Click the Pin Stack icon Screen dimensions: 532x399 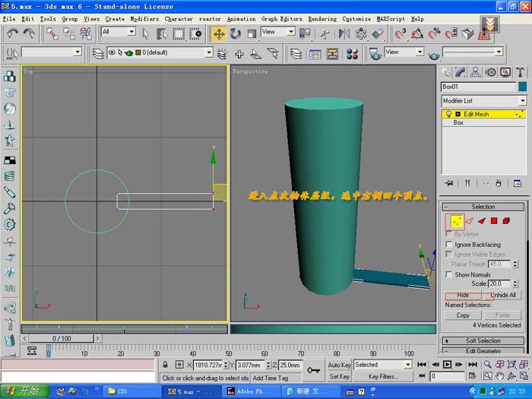coord(449,183)
